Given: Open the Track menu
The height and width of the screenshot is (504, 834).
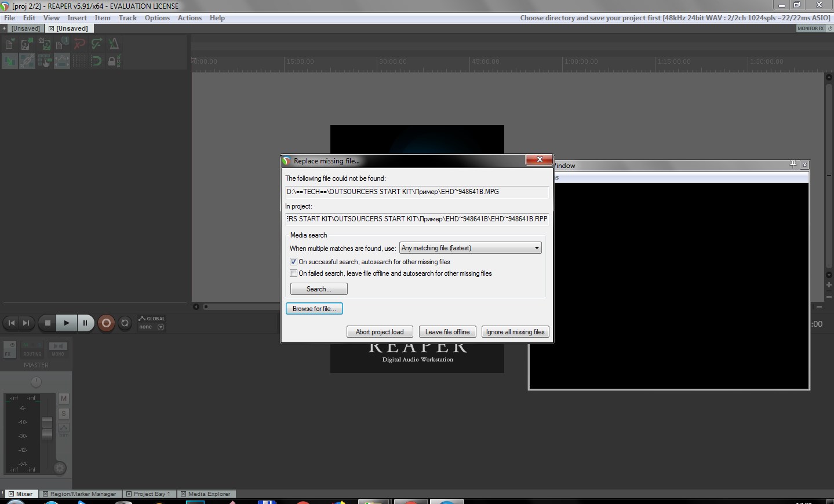Looking at the screenshot, I should pyautogui.click(x=128, y=18).
